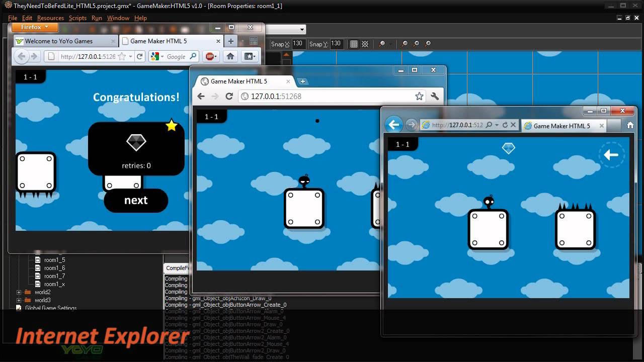
Task: Toggle the isometric grid in the room editor
Action: click(x=366, y=44)
